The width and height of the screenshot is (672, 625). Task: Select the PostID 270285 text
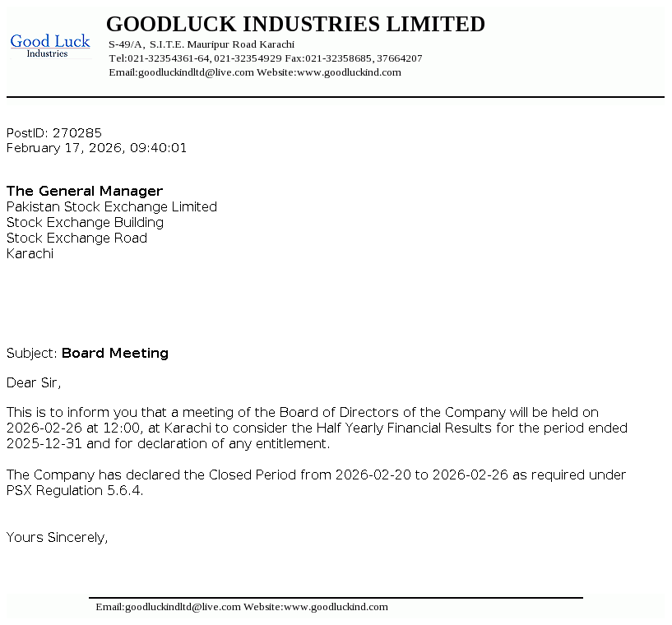point(54,132)
